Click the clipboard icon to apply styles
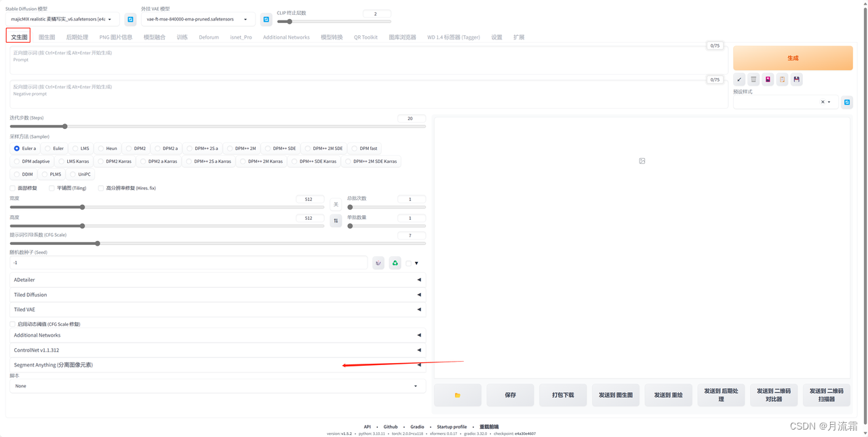The width and height of the screenshot is (868, 437). pyautogui.click(x=782, y=79)
